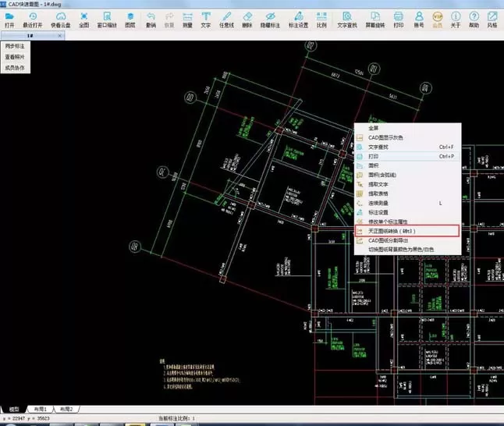
Task: Select the 删除 eraser tool
Action: [247, 20]
